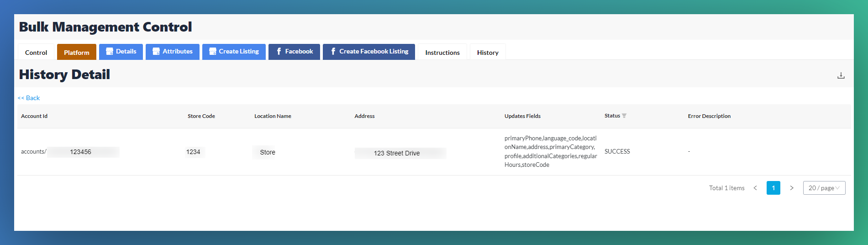Click the Location Name column header
The image size is (868, 245).
point(273,116)
